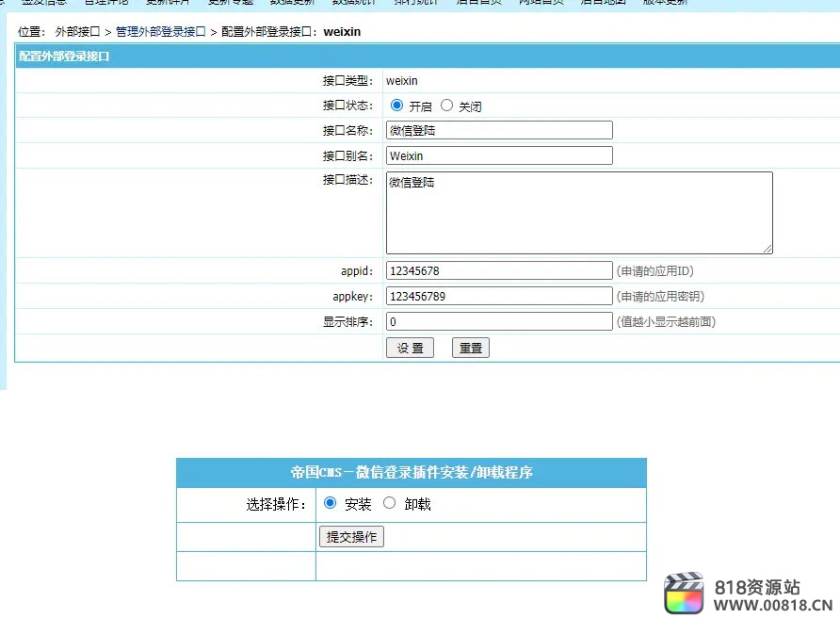Click the 选择操作 label
Viewport: 840px width, 618px height.
tap(276, 504)
